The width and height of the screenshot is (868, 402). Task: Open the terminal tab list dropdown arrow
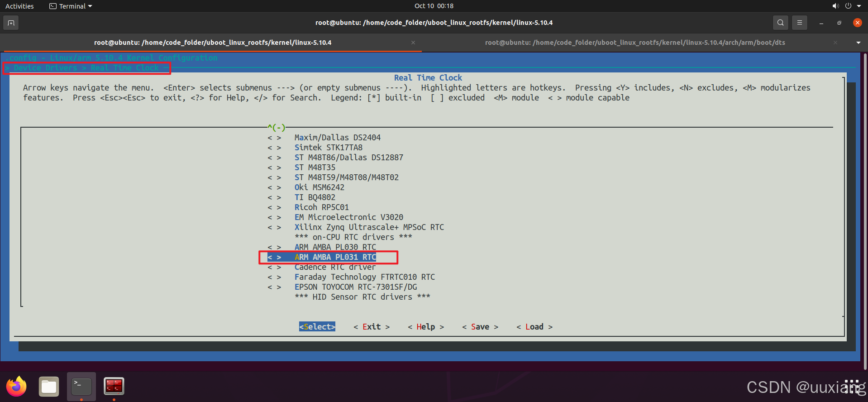tap(858, 43)
